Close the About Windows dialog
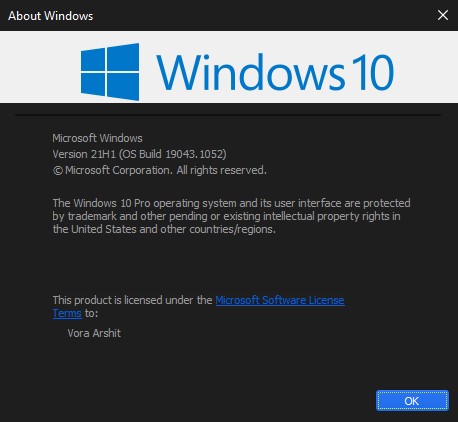Viewport: 458px width, 422px height. 443,15
